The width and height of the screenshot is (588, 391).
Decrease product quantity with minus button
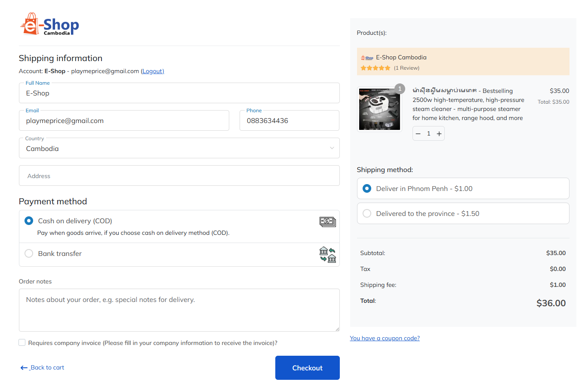(418, 134)
